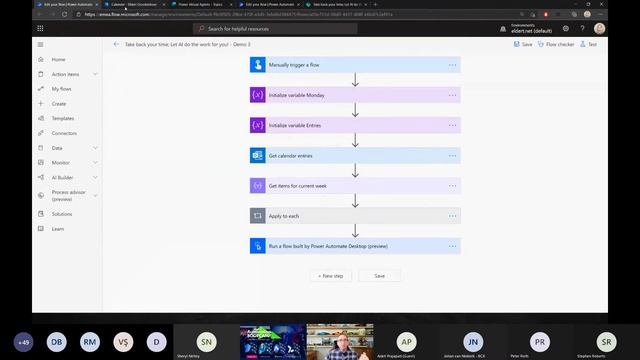Click Save in the top command bar

click(523, 44)
